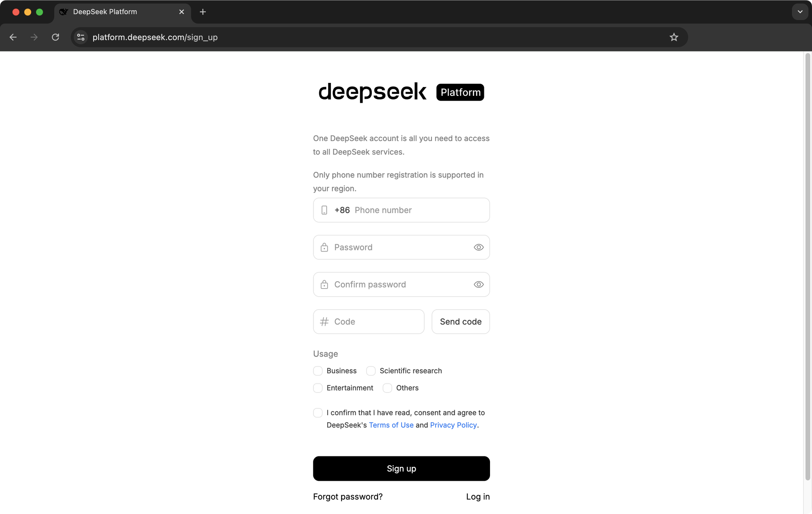The image size is (812, 514).
Task: Click the Send code button
Action: point(460,322)
